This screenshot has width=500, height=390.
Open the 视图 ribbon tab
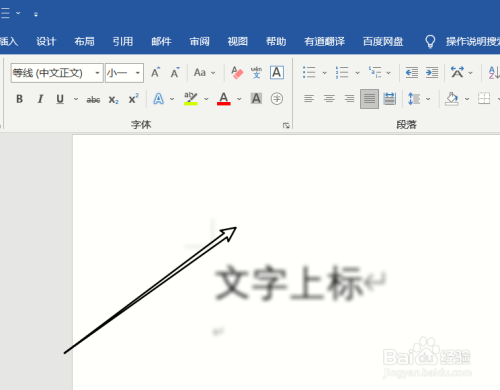point(238,42)
